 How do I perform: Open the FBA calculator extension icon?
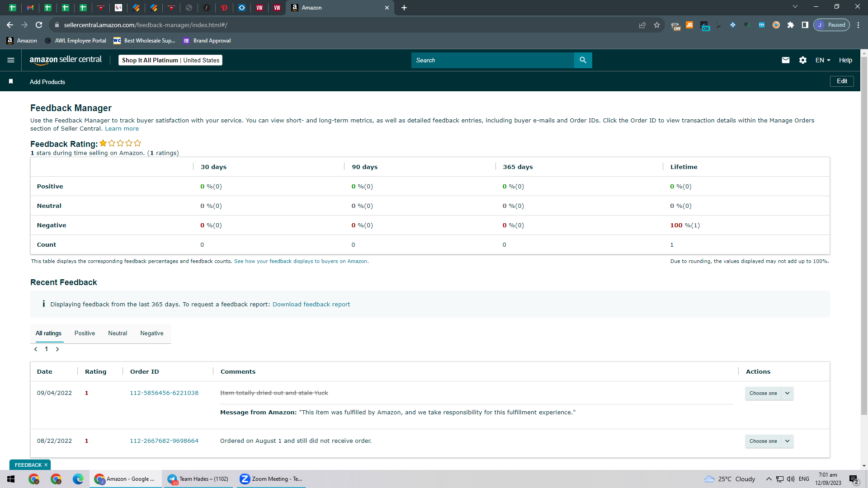pos(762,25)
